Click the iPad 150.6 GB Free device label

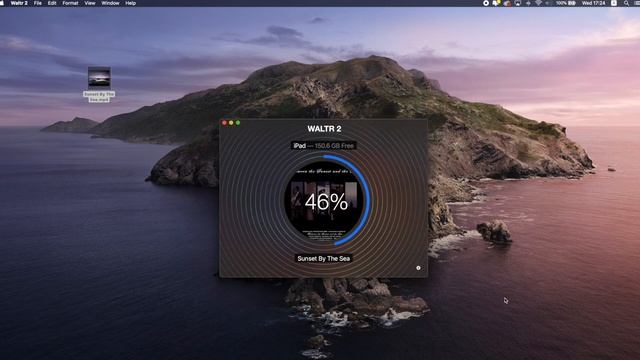point(324,146)
